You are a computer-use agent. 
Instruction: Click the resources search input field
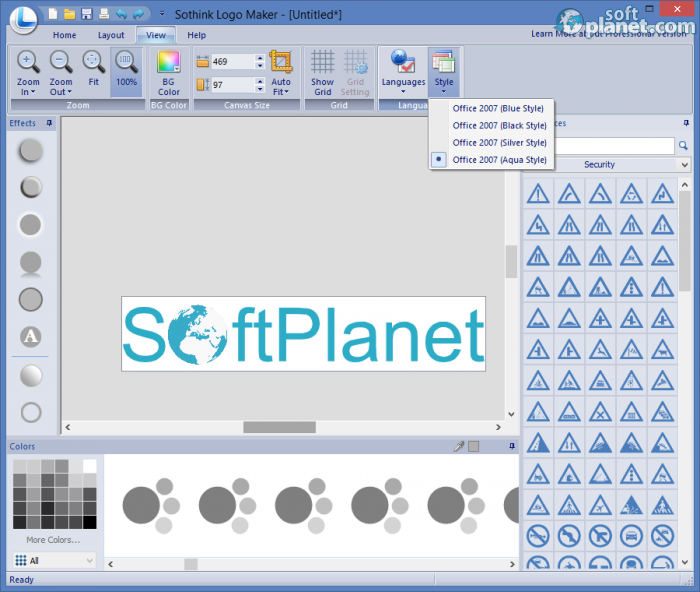click(x=615, y=146)
